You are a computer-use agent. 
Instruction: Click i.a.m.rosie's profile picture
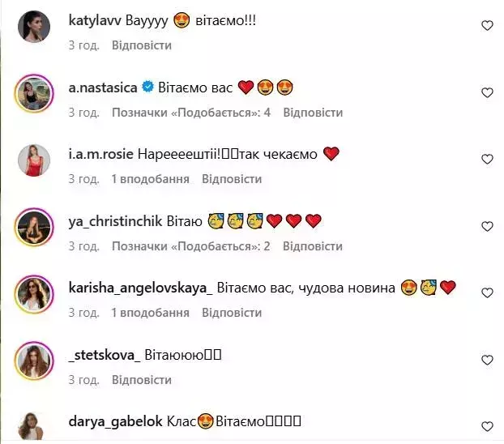point(34,160)
